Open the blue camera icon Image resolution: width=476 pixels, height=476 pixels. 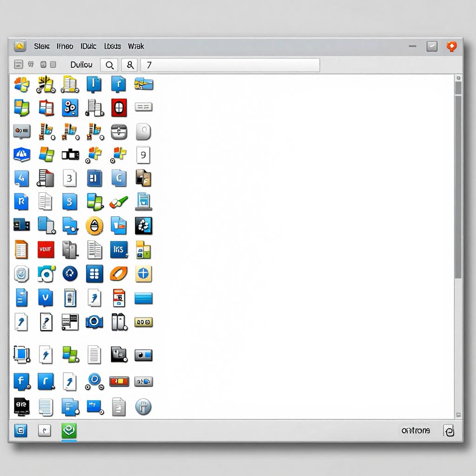(94, 322)
